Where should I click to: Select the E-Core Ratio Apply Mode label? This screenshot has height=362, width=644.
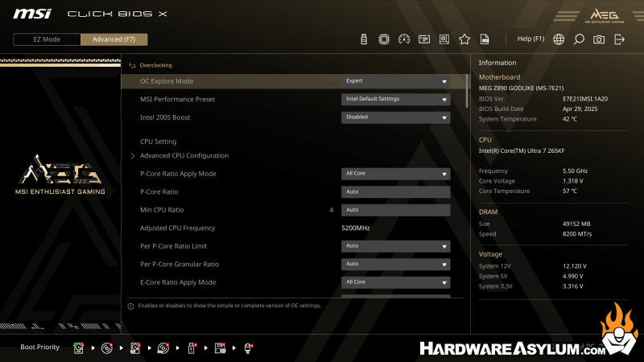point(178,282)
